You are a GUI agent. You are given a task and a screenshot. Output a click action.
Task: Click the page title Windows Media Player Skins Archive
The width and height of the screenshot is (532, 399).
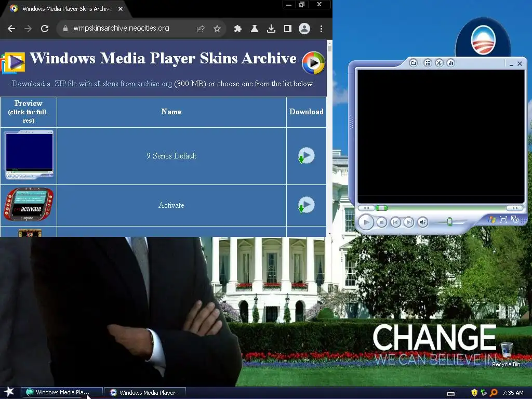coord(163,58)
